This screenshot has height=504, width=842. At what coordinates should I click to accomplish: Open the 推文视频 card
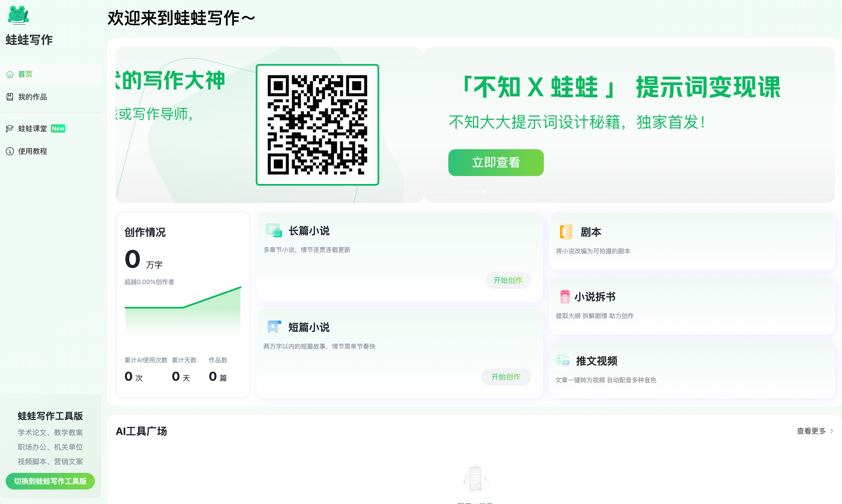pos(692,370)
